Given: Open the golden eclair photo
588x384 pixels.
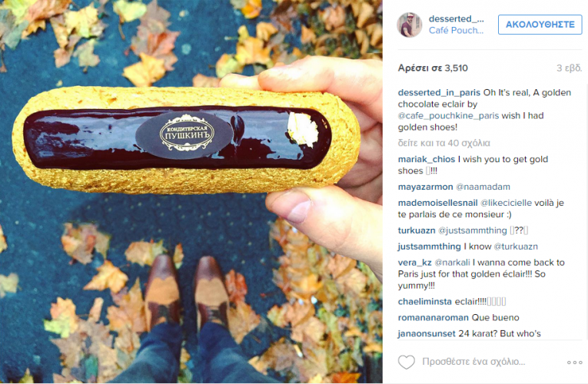Looking at the screenshot, I should [x=191, y=192].
